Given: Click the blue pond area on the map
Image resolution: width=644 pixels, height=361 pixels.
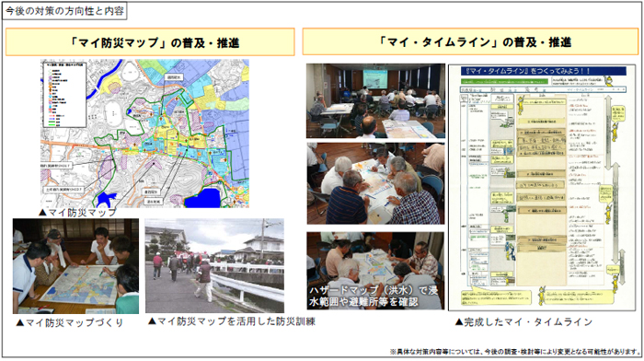Looking at the screenshot, I should (x=203, y=198).
